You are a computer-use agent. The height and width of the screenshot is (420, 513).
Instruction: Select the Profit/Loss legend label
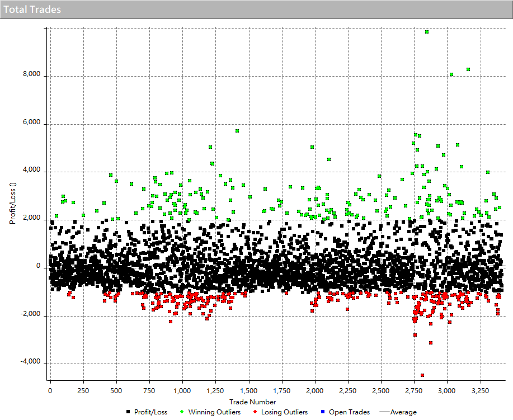[150, 412]
